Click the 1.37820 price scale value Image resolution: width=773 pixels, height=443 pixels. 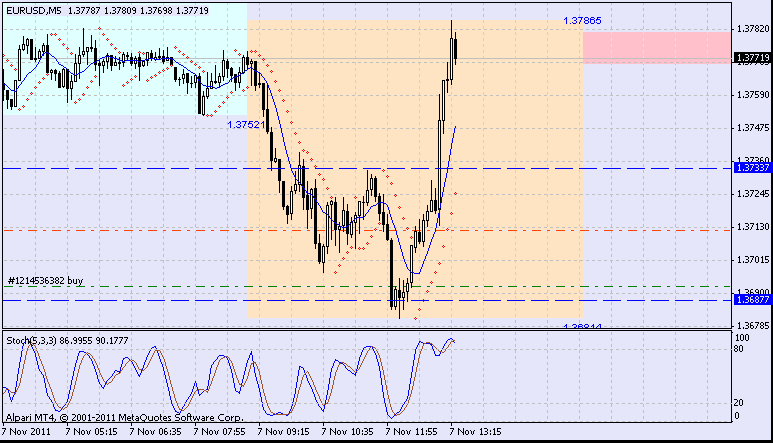(753, 29)
